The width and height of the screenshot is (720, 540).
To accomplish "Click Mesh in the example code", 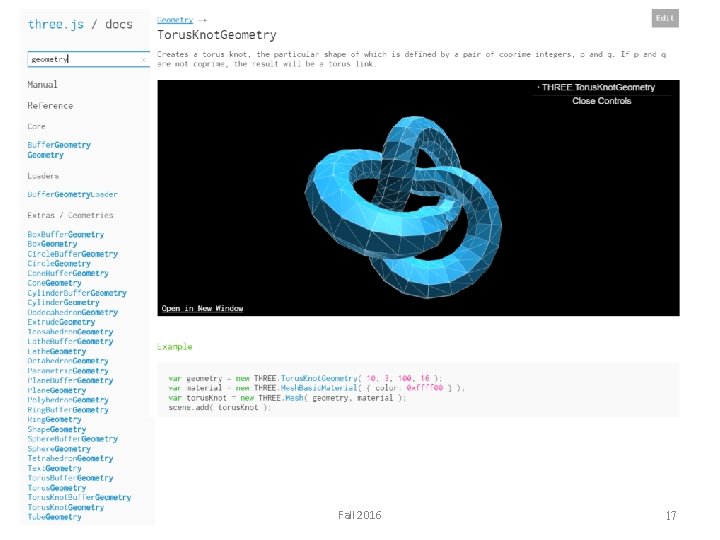I will 294,398.
